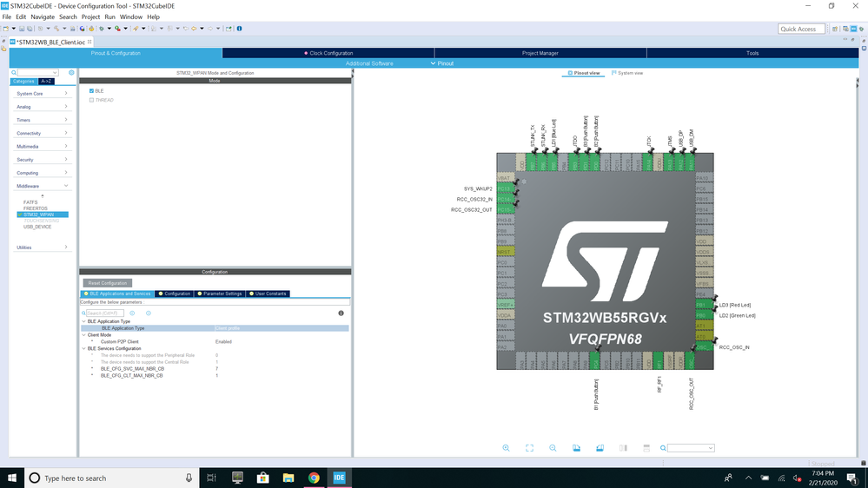Open the pin search dropdown in pinout view
This screenshot has width=868, height=488.
(710, 448)
